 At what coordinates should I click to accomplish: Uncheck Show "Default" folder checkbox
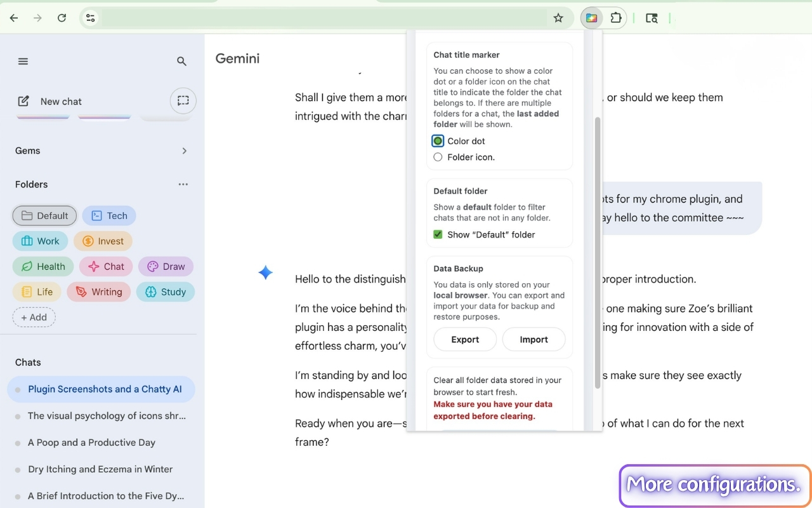438,234
